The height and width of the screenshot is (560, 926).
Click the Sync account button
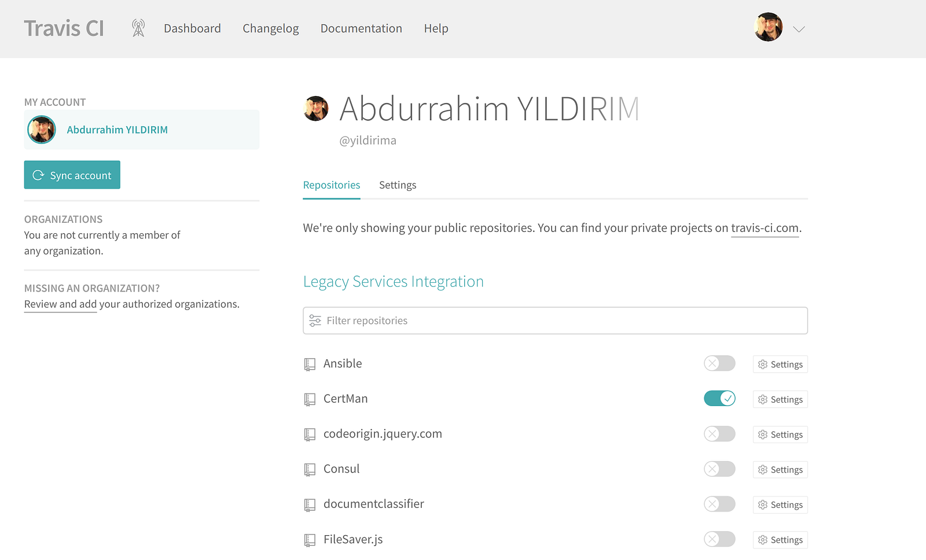tap(72, 175)
